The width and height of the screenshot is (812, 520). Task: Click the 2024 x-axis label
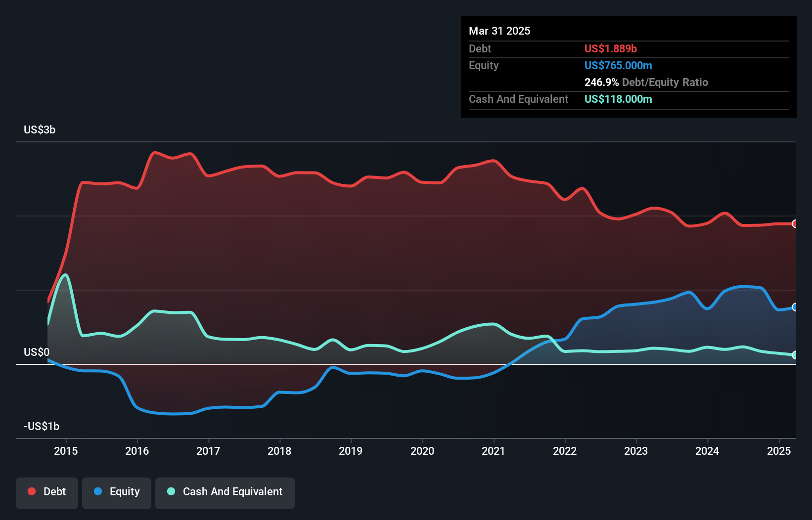pyautogui.click(x=707, y=451)
